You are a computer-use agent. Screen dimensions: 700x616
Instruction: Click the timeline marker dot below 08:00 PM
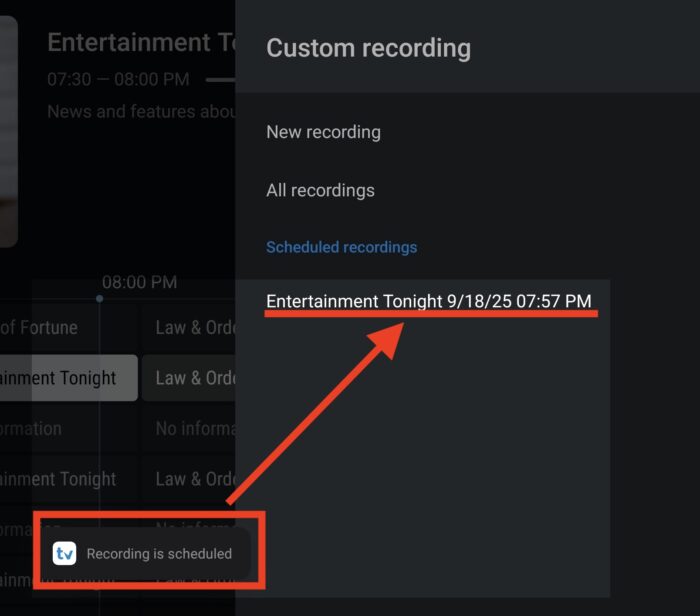(x=99, y=298)
